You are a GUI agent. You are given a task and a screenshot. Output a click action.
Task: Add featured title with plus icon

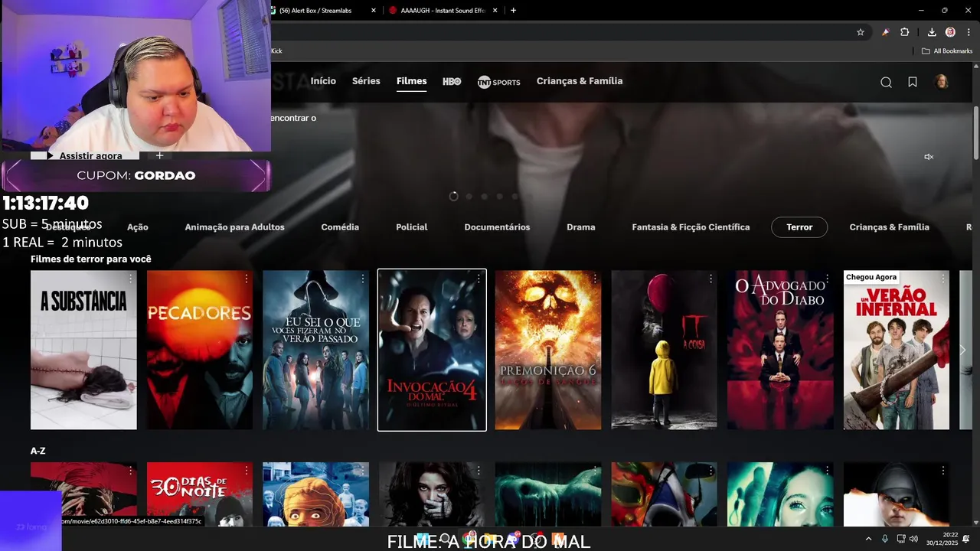tap(159, 155)
